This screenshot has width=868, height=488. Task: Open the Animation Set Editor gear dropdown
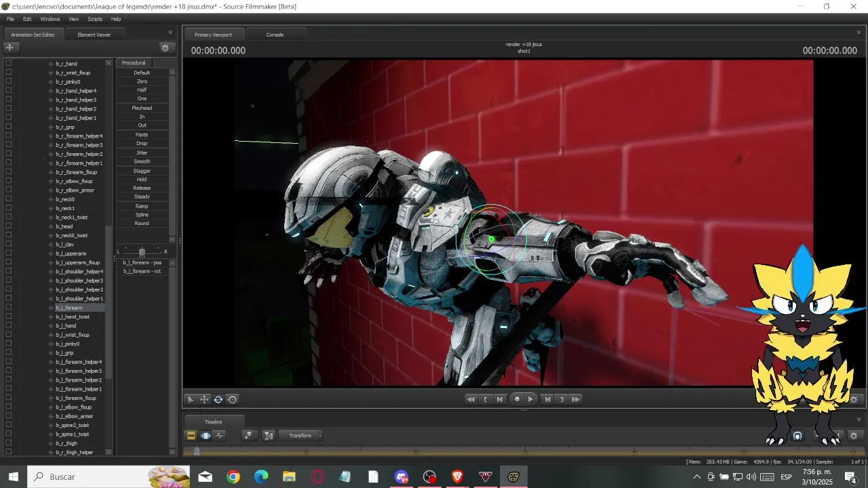[x=165, y=47]
